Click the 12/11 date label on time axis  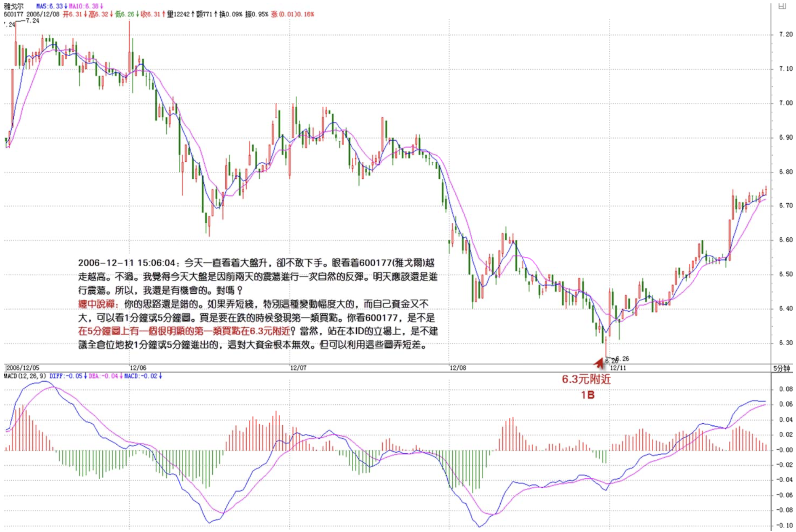click(x=618, y=368)
